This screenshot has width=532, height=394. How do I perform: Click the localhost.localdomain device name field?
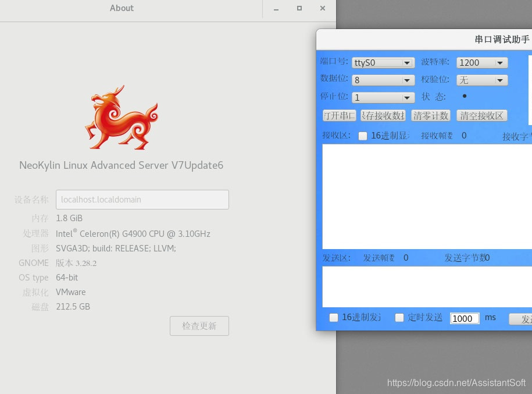pyautogui.click(x=142, y=200)
